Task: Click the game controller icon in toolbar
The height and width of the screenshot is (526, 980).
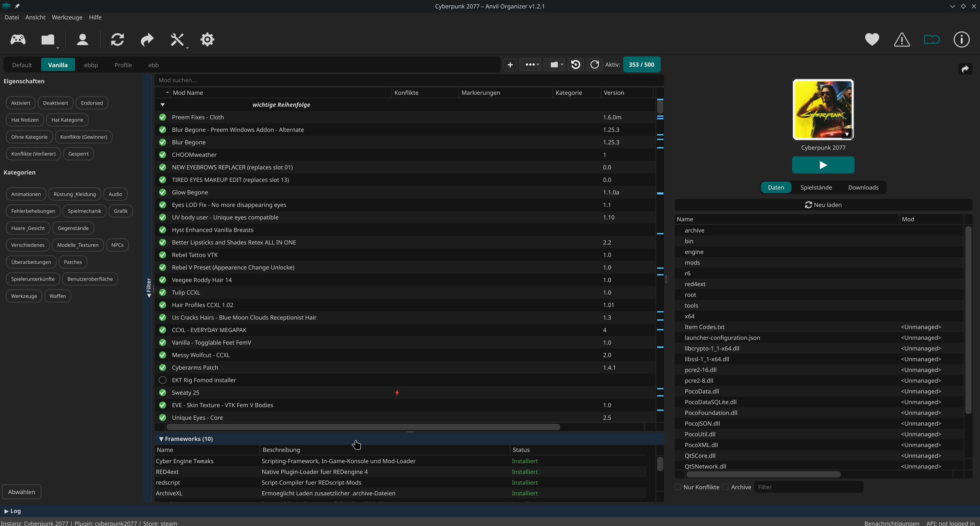Action: [x=18, y=40]
